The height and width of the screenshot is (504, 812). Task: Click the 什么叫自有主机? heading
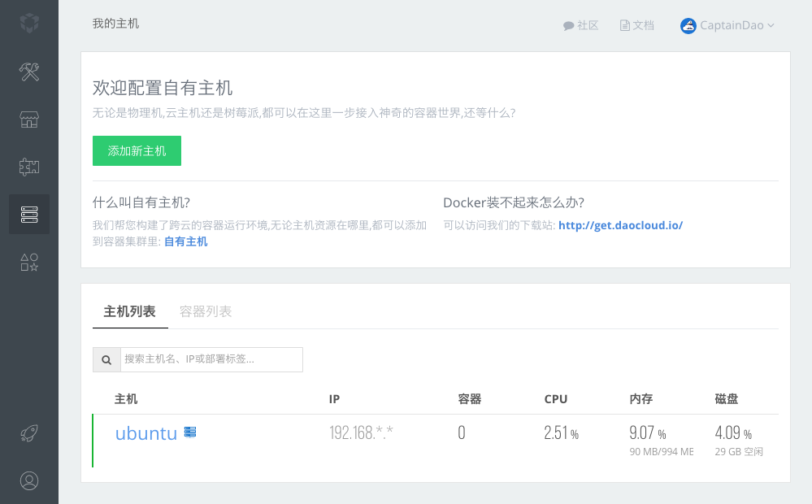click(x=141, y=202)
